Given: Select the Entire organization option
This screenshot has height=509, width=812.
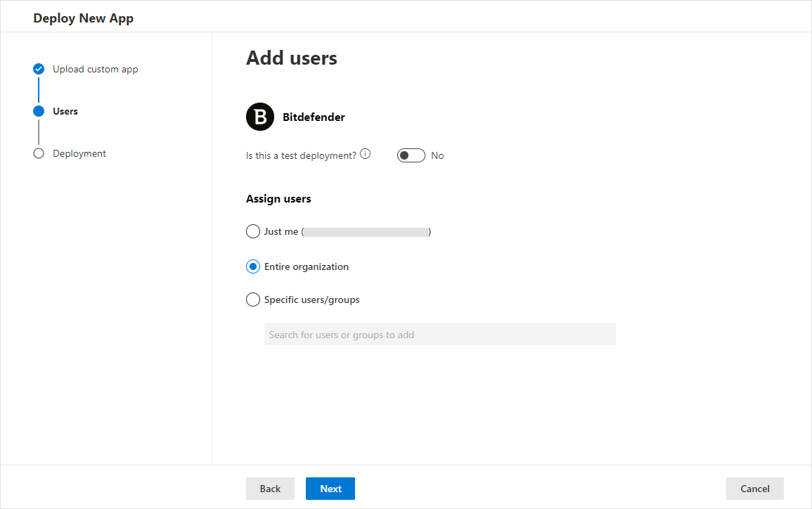Looking at the screenshot, I should click(x=253, y=266).
